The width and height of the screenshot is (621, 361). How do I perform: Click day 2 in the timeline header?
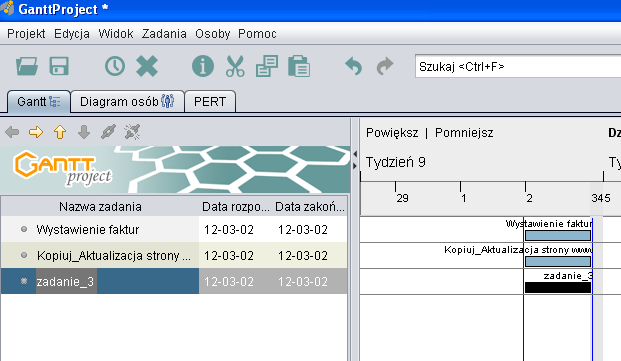click(529, 198)
